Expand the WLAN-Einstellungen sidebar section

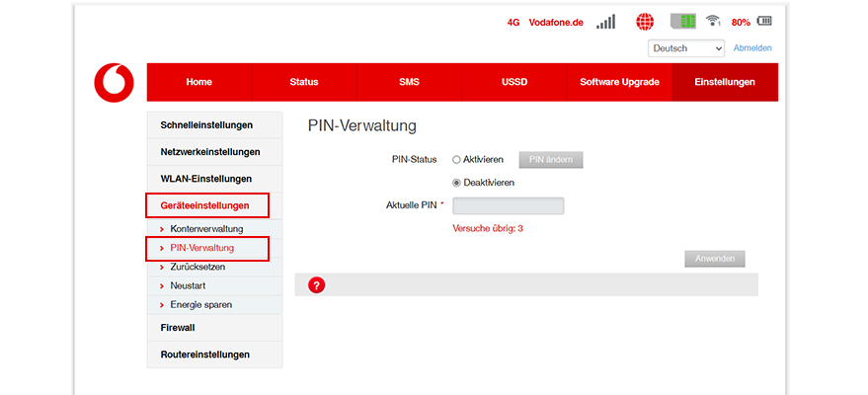[x=205, y=179]
